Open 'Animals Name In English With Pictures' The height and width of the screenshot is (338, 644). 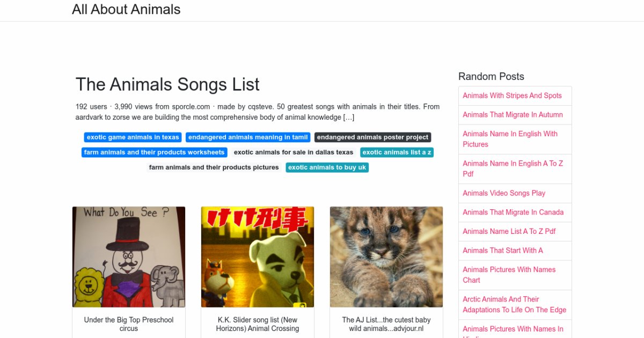point(510,139)
